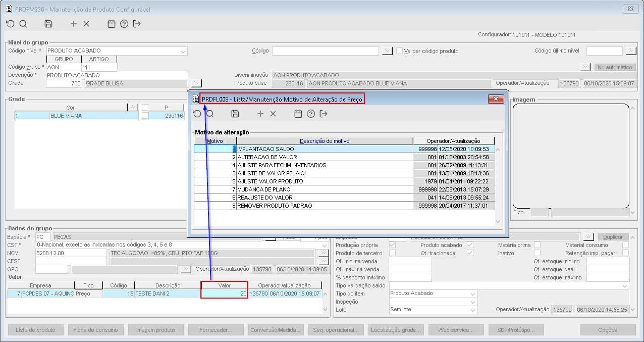This screenshot has width=644, height=342.
Task: Click the Descrição field containing PRODUTO ACABADO
Action: 117,75
